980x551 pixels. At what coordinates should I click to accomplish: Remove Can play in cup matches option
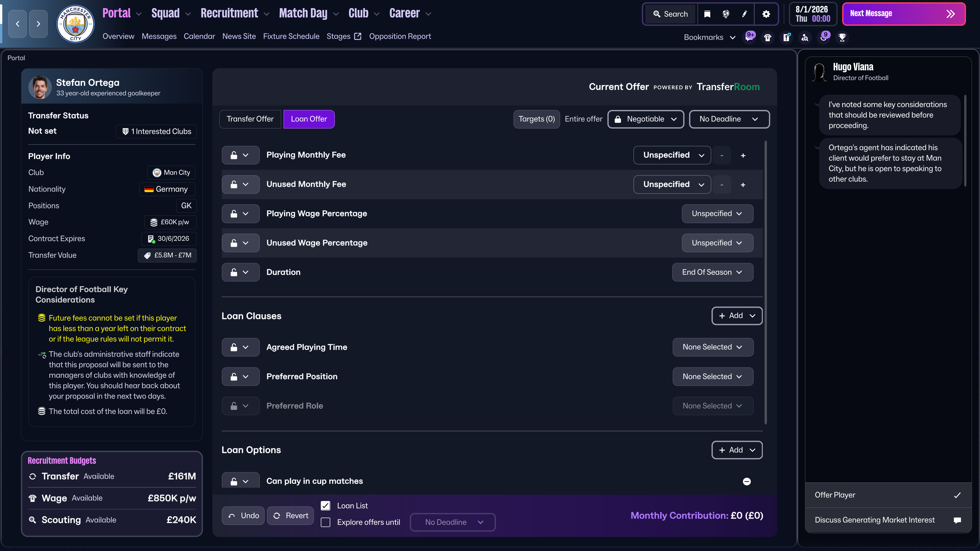[746, 481]
